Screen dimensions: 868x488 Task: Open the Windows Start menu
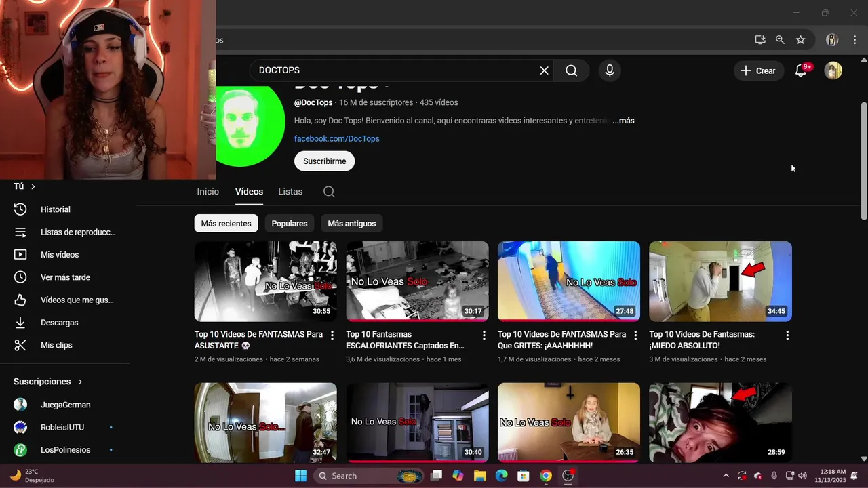[301, 476]
